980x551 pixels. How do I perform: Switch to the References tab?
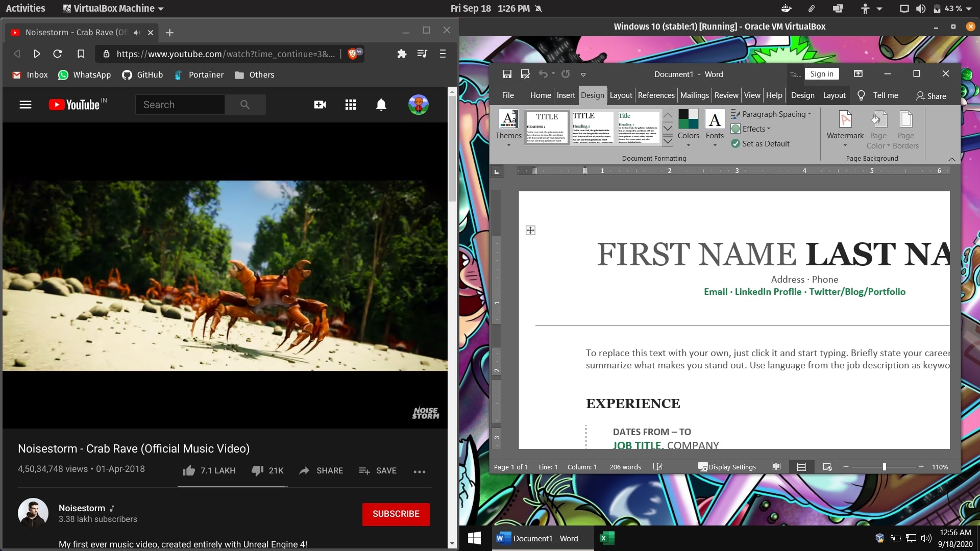pos(656,95)
